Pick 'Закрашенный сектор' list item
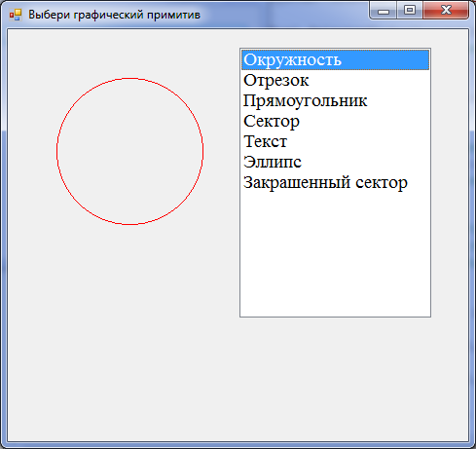Image resolution: width=476 pixels, height=449 pixels. (335, 182)
